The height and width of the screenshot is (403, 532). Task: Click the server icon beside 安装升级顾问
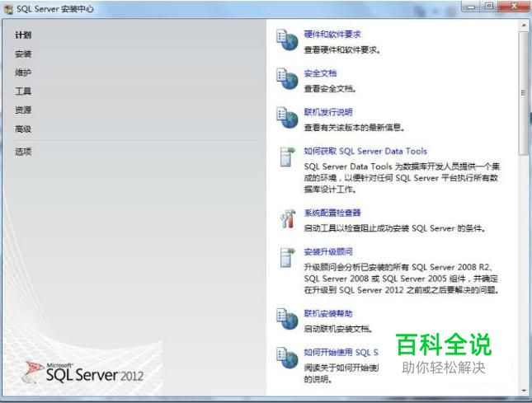287,258
